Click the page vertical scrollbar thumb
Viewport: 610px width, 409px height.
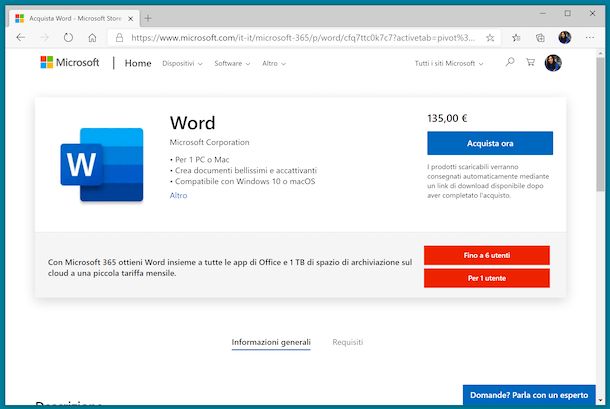[x=601, y=125]
